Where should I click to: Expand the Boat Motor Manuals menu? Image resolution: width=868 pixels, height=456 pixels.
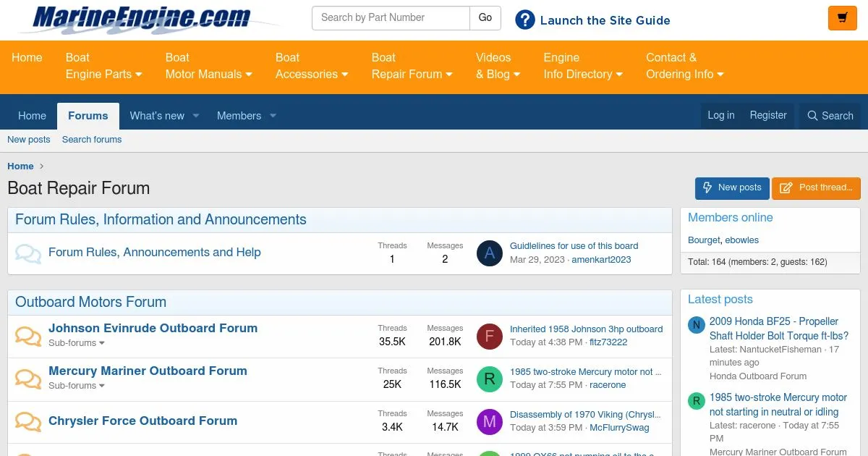click(208, 66)
